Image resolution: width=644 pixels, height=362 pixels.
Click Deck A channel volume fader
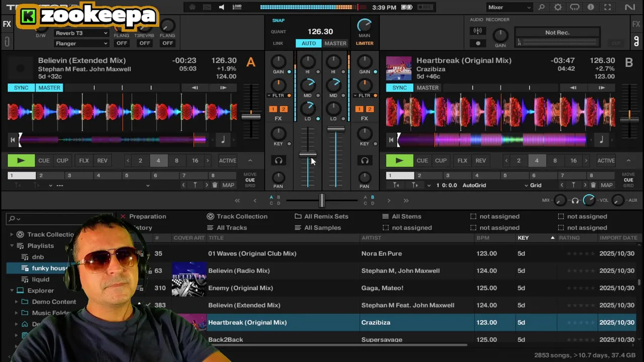pos(308,154)
